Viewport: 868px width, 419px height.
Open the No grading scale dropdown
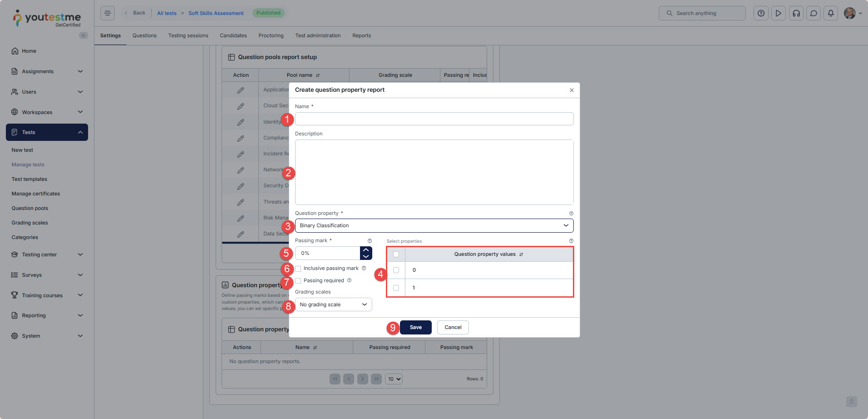pyautogui.click(x=333, y=304)
